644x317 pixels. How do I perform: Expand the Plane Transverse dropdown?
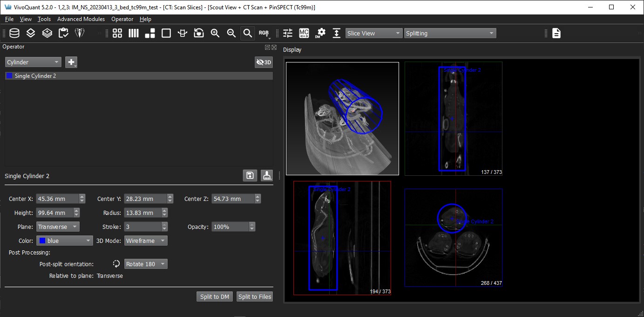coord(58,227)
